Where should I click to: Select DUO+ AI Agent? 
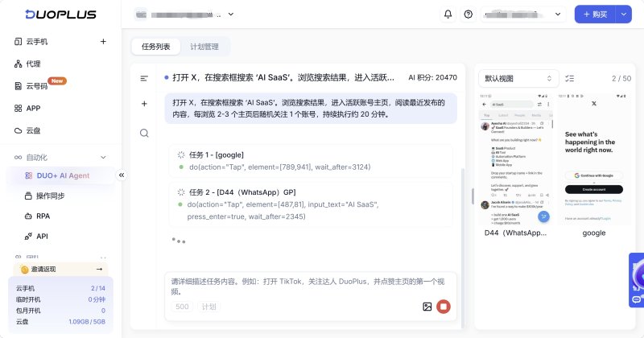coord(60,175)
